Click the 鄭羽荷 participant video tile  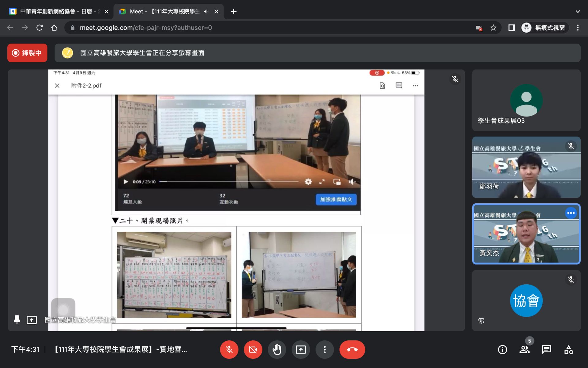click(526, 167)
